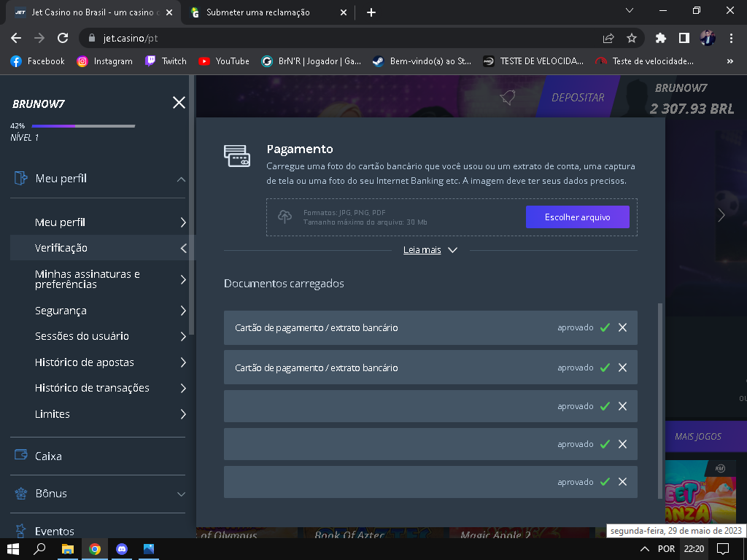
Task: Click the Caixa wallet icon
Action: (x=21, y=455)
